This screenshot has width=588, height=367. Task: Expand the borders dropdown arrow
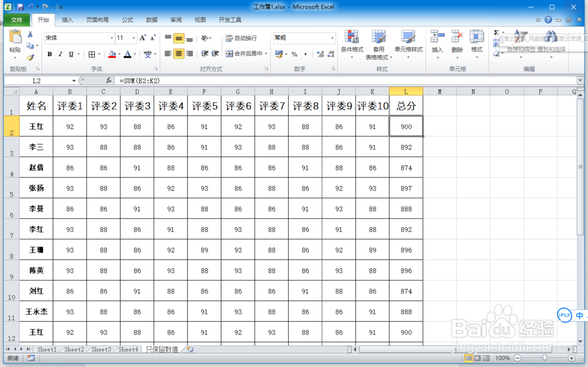tap(99, 54)
